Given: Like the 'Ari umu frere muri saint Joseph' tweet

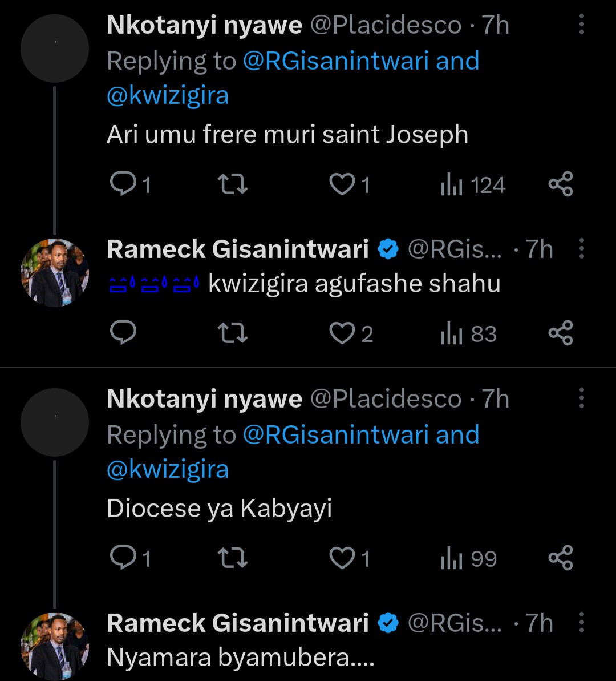Looking at the screenshot, I should pyautogui.click(x=343, y=185).
